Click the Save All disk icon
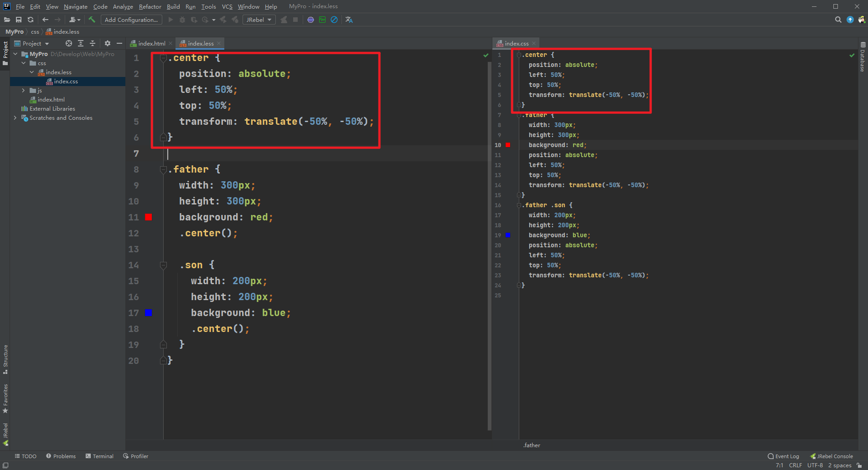The width and height of the screenshot is (868, 470). click(x=19, y=20)
